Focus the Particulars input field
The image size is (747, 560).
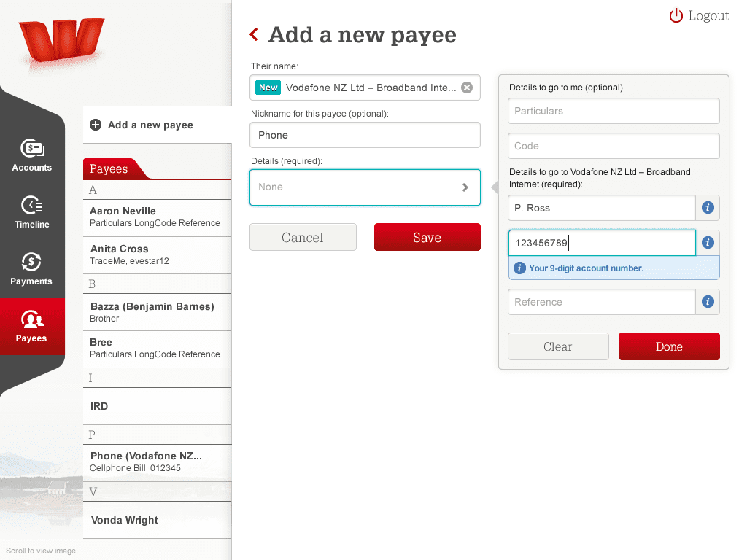pos(614,111)
